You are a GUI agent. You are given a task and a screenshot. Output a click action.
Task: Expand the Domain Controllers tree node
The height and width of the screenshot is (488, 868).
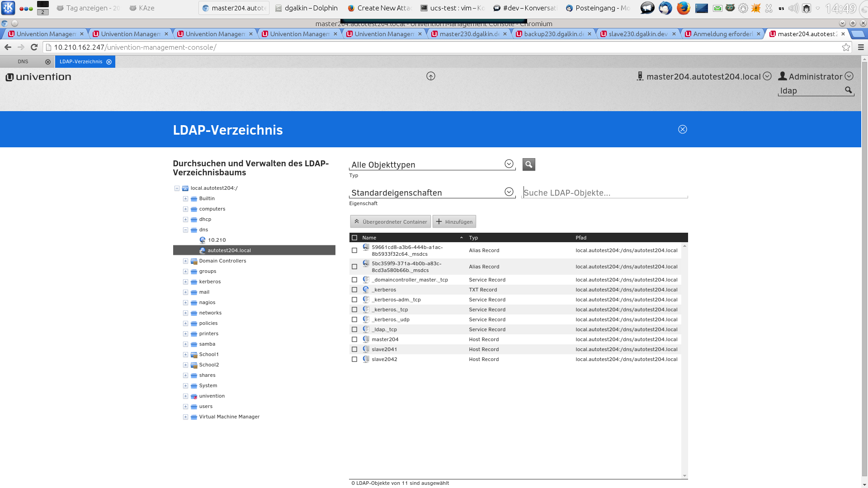185,261
